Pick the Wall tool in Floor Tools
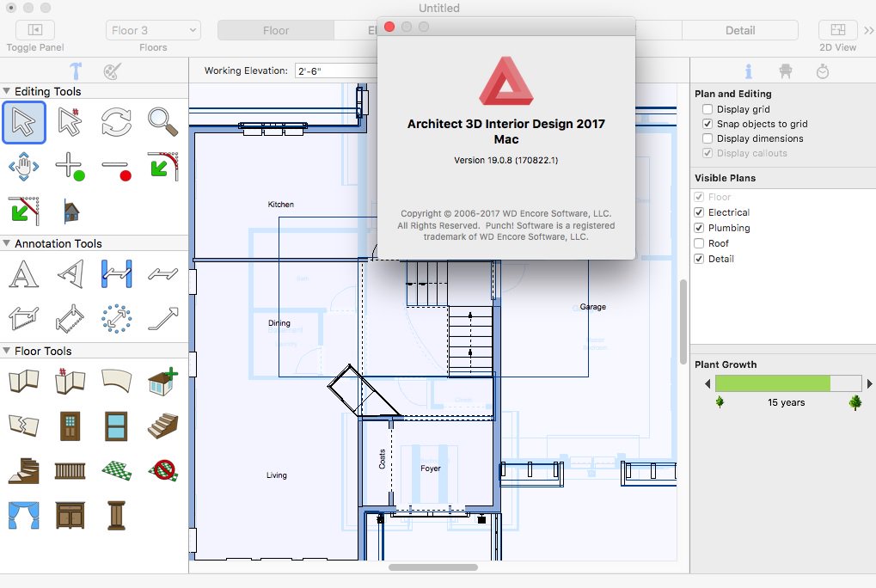Image resolution: width=876 pixels, height=588 pixels. click(23, 381)
